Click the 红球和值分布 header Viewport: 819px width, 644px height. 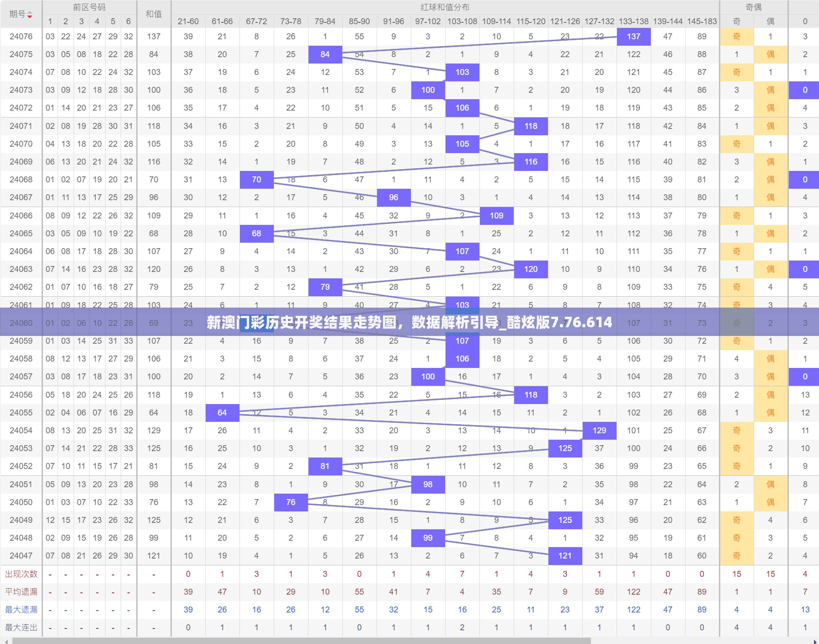click(445, 7)
